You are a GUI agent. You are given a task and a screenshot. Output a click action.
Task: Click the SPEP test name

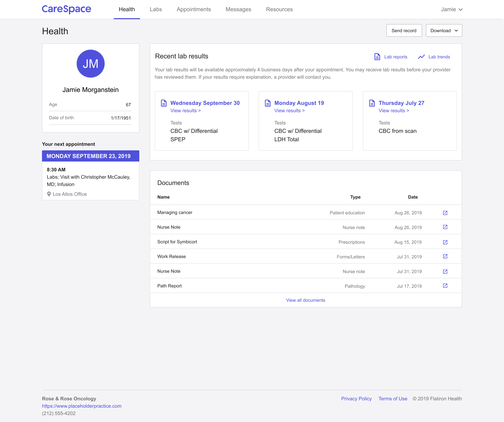coord(178,139)
